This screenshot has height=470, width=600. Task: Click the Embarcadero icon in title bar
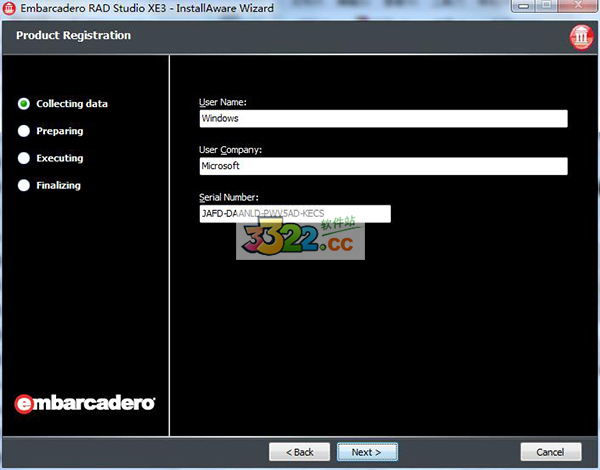(9, 8)
